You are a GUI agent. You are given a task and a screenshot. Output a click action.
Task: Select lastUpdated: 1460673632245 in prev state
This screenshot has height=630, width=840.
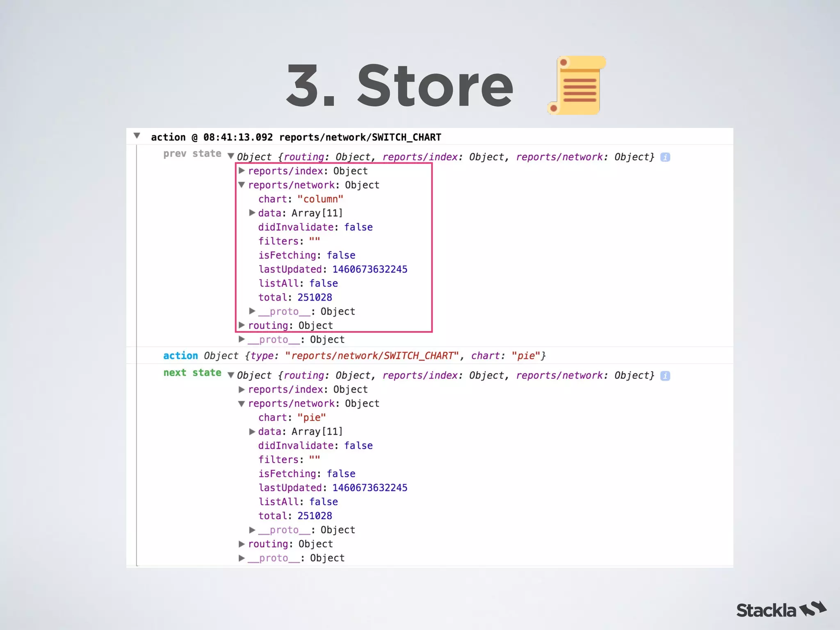tap(333, 269)
